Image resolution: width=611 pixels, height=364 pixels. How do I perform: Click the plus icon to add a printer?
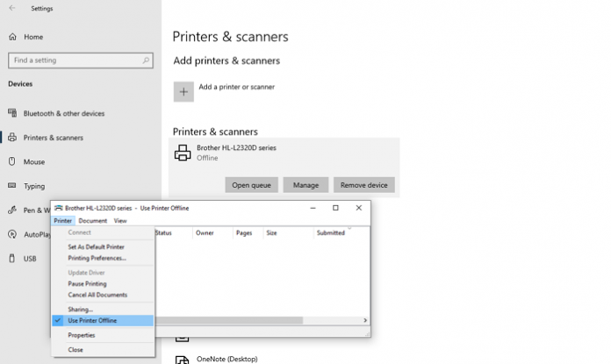183,92
